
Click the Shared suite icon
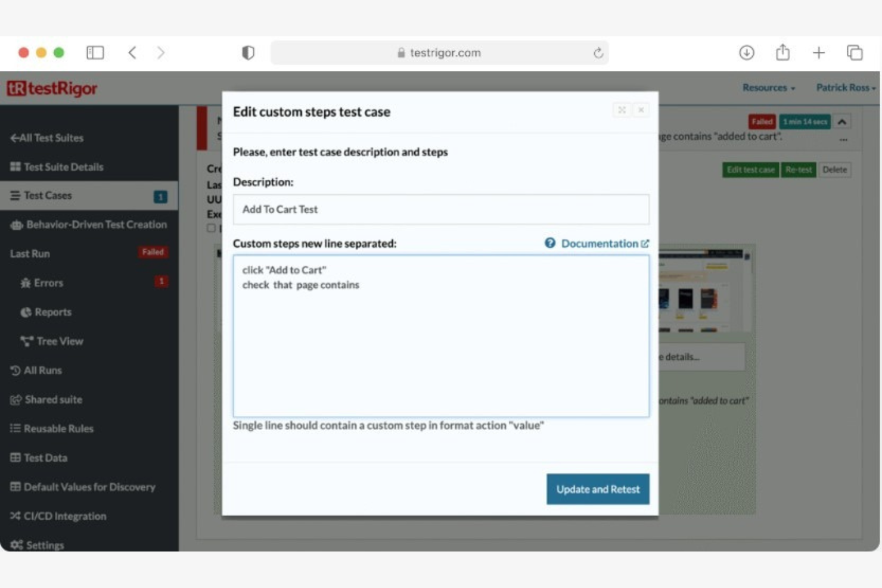click(x=15, y=399)
